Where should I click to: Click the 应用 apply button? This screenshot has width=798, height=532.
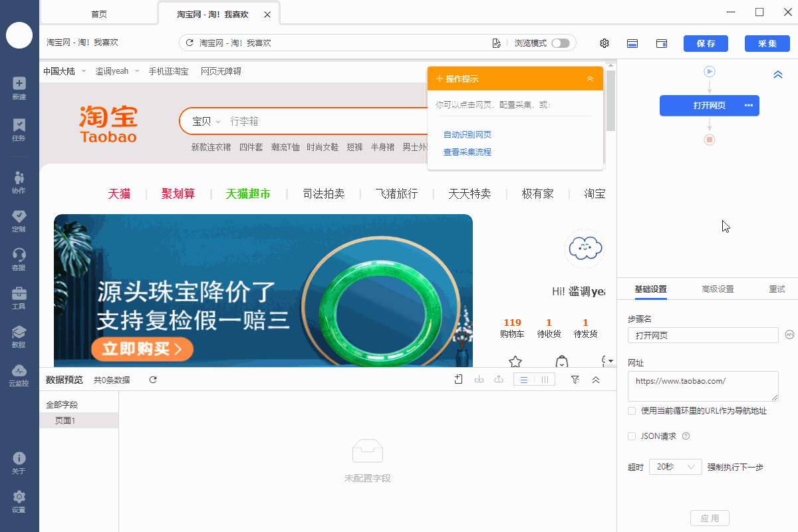[710, 518]
